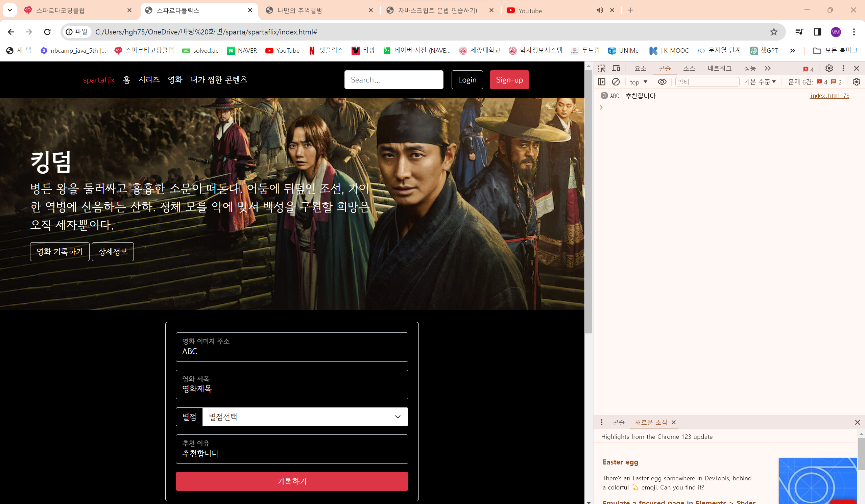Open DevTools settings gear

point(829,68)
